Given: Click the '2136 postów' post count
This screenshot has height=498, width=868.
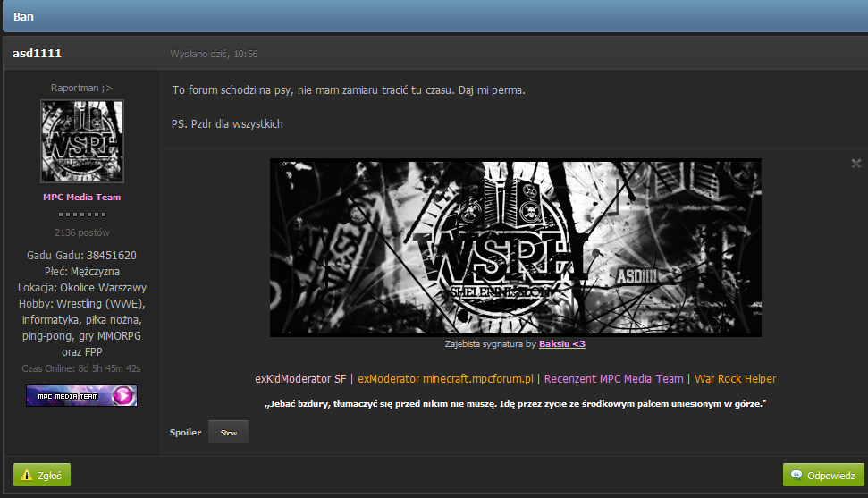Looking at the screenshot, I should pos(82,232).
